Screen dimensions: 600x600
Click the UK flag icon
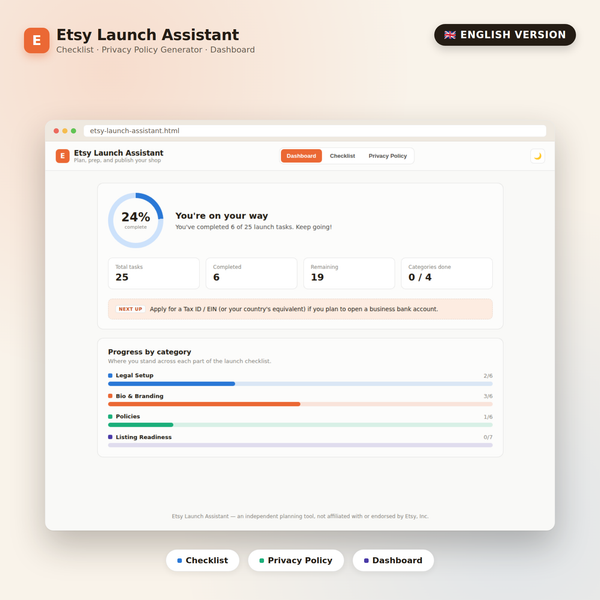450,35
